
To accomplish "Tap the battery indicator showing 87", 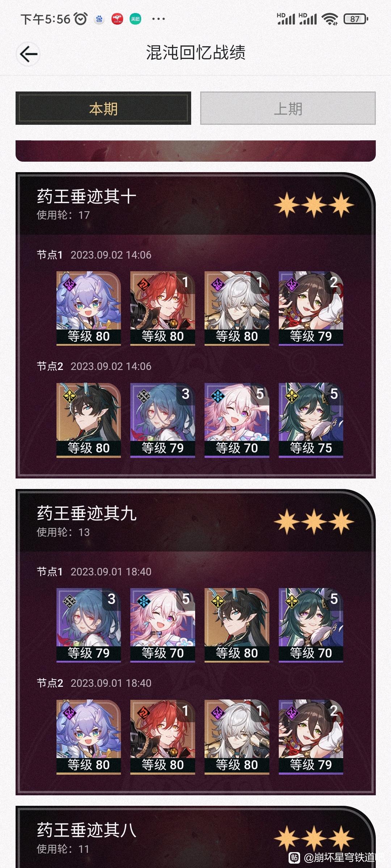I will pos(356,19).
